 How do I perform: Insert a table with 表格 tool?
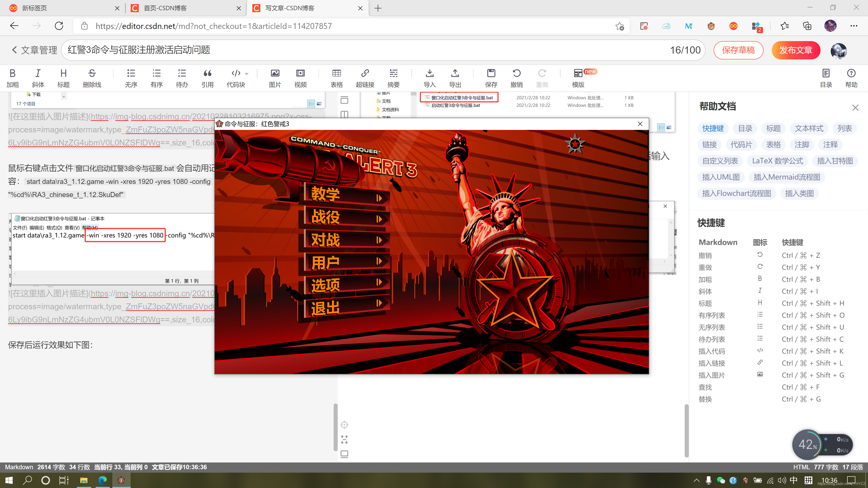[x=337, y=78]
